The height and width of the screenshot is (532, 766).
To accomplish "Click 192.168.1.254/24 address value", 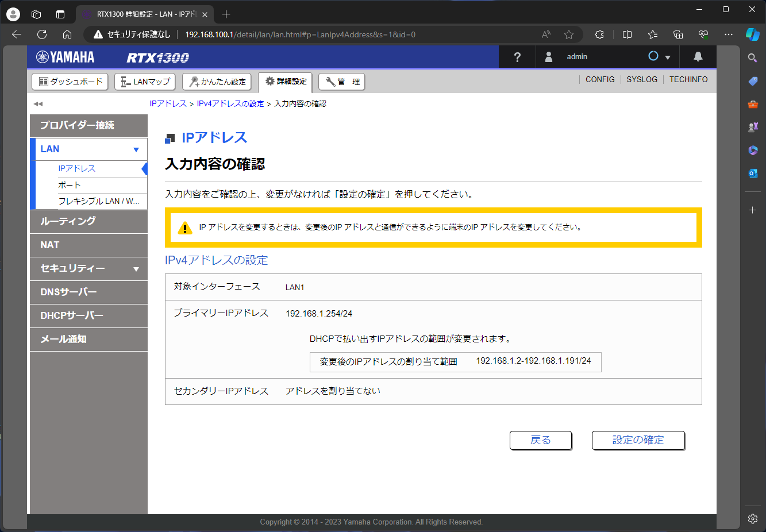I will (x=319, y=314).
